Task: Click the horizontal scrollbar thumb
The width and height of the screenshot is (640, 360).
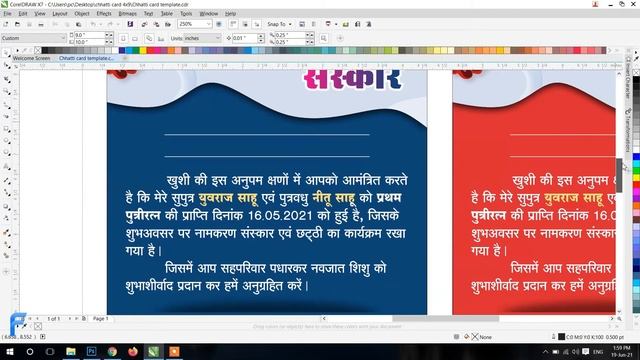Action: tap(445, 318)
